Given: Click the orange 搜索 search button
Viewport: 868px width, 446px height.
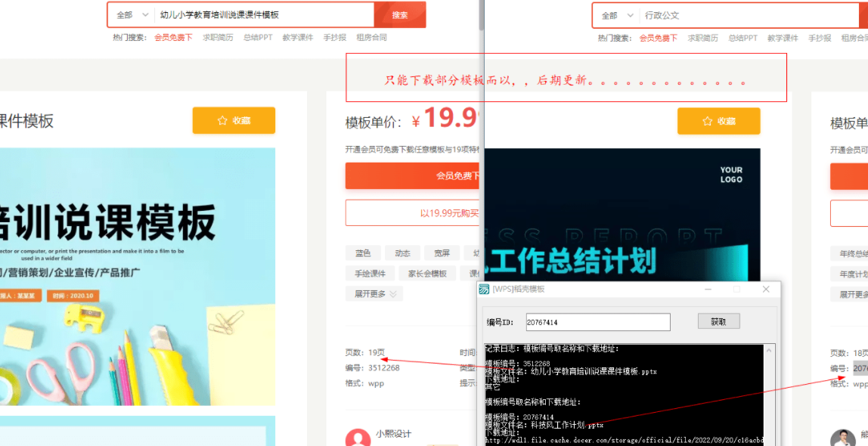Looking at the screenshot, I should click(x=400, y=15).
